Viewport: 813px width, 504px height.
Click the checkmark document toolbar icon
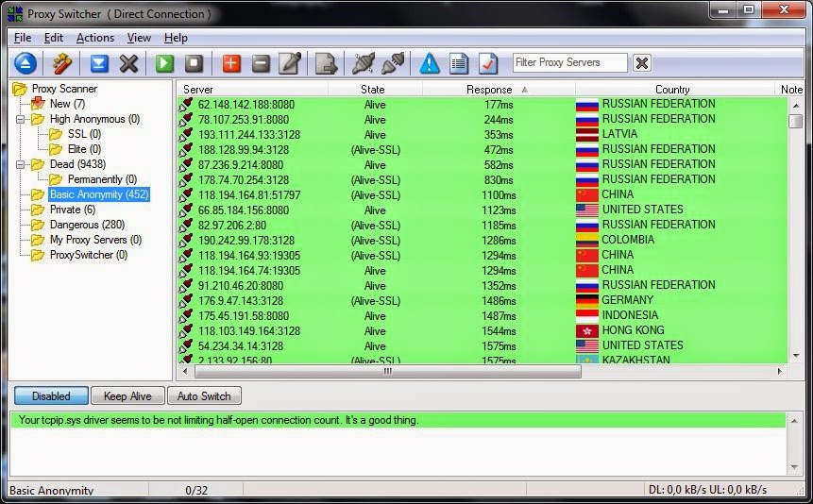[x=488, y=63]
